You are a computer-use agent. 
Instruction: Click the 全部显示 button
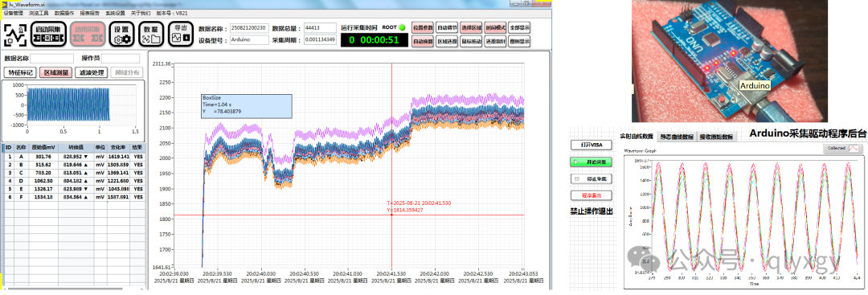coord(519,27)
